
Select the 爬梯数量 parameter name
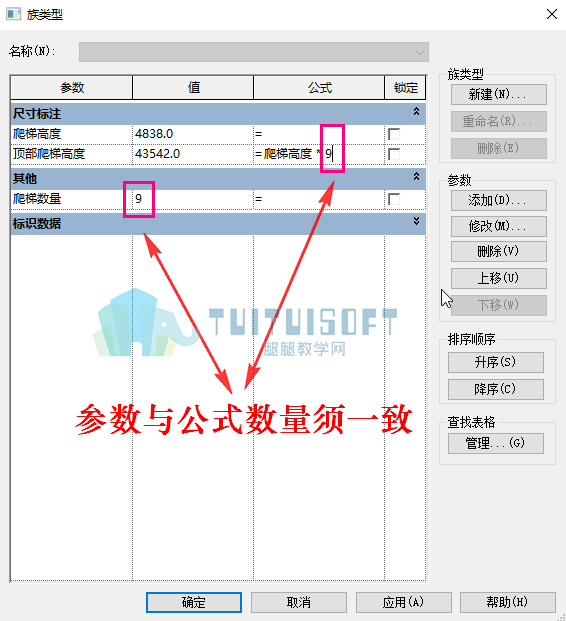pyautogui.click(x=37, y=199)
